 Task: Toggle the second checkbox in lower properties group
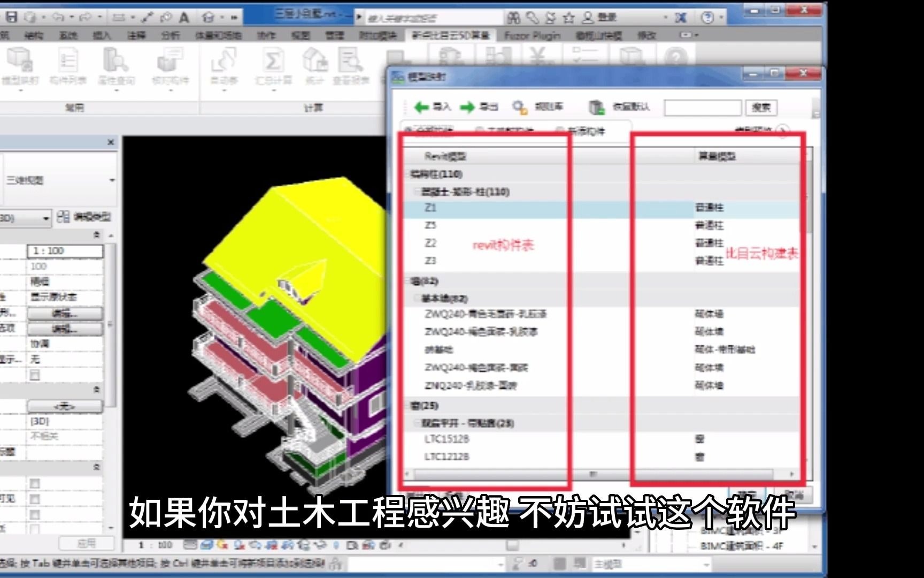coord(35,499)
